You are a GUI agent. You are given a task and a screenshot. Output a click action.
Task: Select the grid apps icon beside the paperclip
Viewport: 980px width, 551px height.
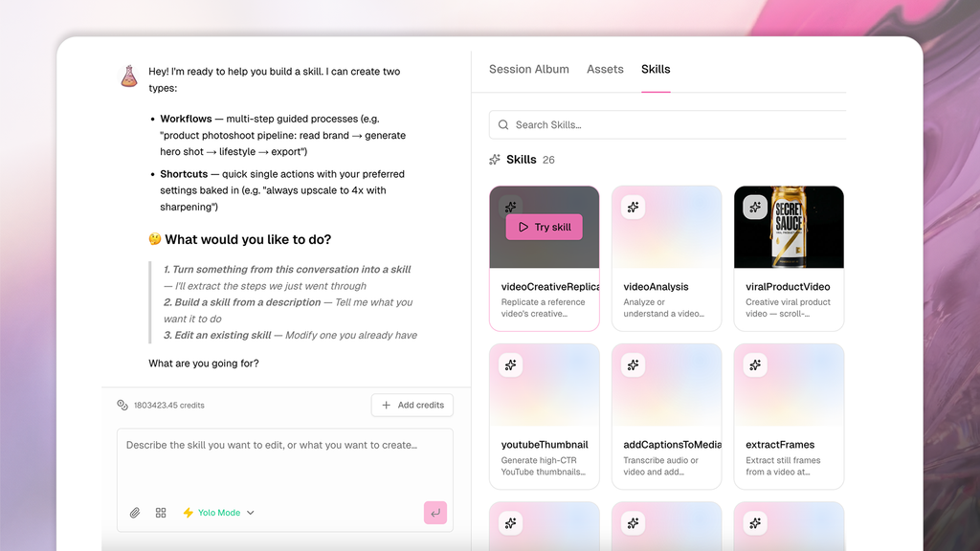tap(161, 513)
